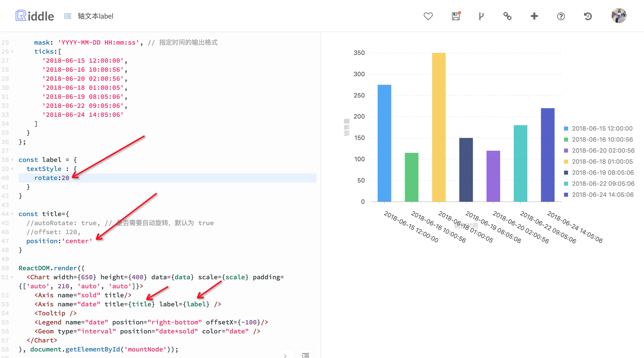Collapse the ticks array fold arrow on line 26
Image resolution: width=644 pixels, height=358 pixels.
(x=12, y=52)
